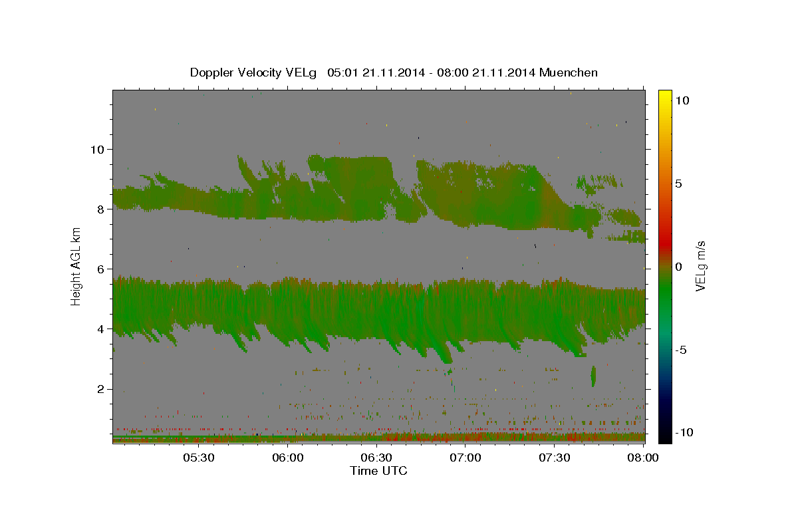The width and height of the screenshot is (798, 532).
Task: Click the plot title "Doppler Velocity VELg"
Action: click(x=253, y=72)
